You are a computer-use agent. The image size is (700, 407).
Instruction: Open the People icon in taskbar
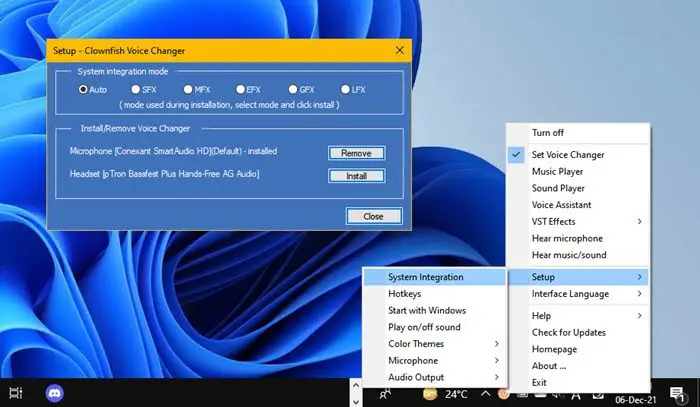tap(385, 394)
